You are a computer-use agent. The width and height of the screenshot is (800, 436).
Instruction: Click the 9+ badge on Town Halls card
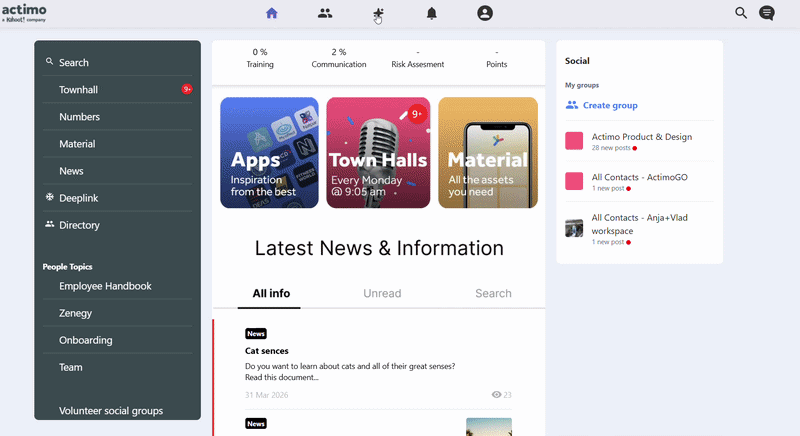(x=417, y=114)
